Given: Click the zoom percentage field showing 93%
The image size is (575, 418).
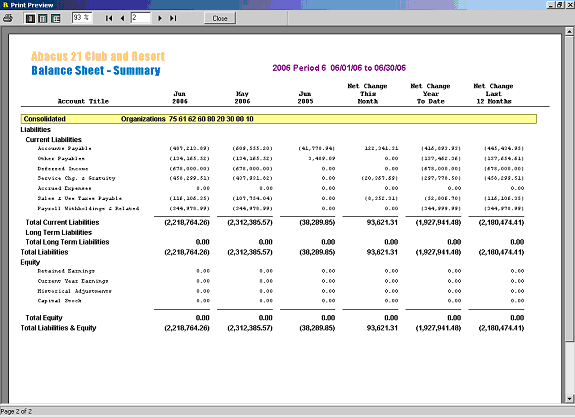Looking at the screenshot, I should coord(82,18).
